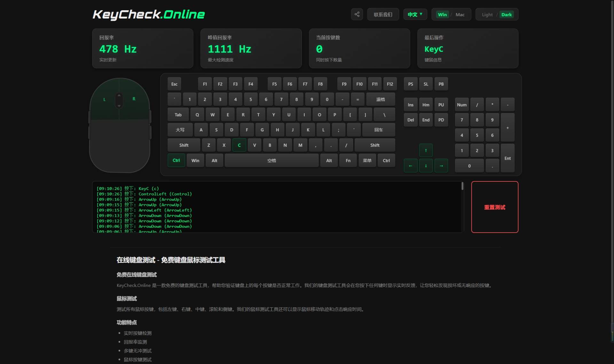
Task: Click the highlighted left Ctrl key
Action: pyautogui.click(x=176, y=160)
